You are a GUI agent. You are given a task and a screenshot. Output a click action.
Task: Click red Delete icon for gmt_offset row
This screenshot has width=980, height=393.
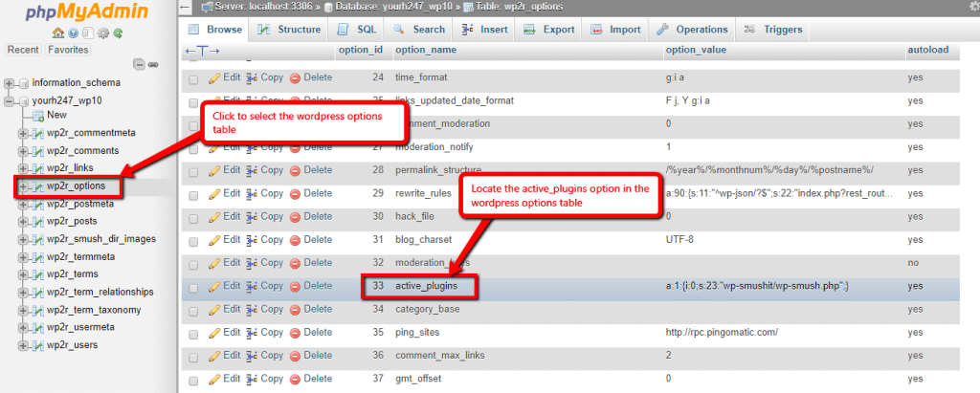tap(296, 379)
